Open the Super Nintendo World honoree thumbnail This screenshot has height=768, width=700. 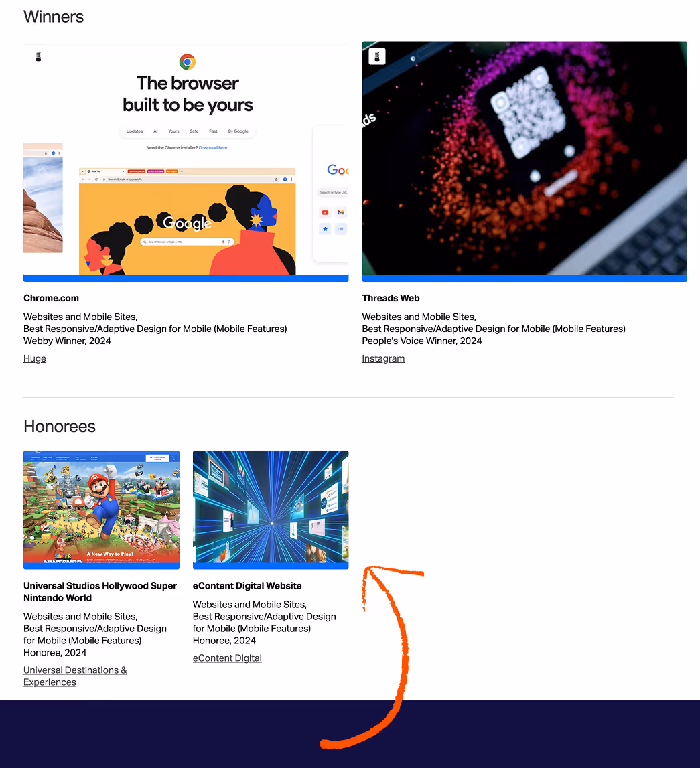(101, 510)
